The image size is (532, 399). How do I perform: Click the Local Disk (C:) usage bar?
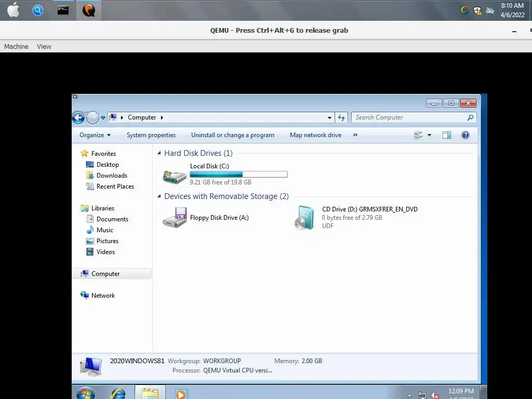238,175
